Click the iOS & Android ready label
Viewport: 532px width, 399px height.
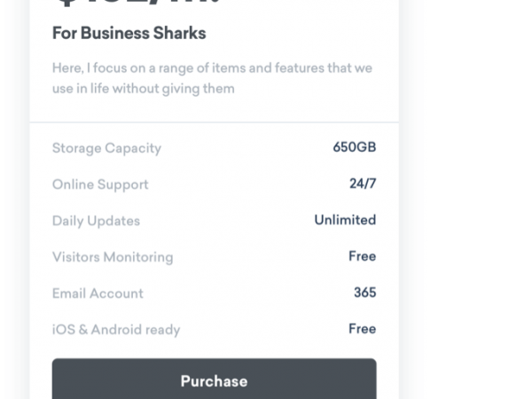click(x=116, y=330)
